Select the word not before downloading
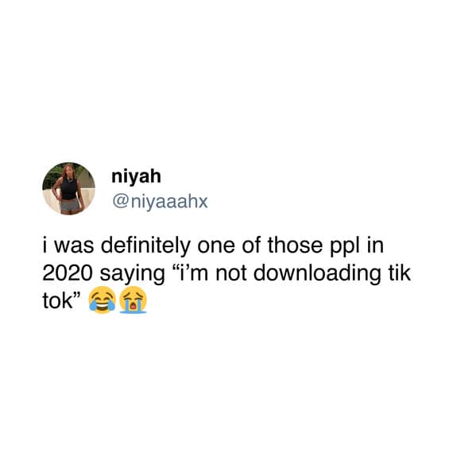 point(230,273)
